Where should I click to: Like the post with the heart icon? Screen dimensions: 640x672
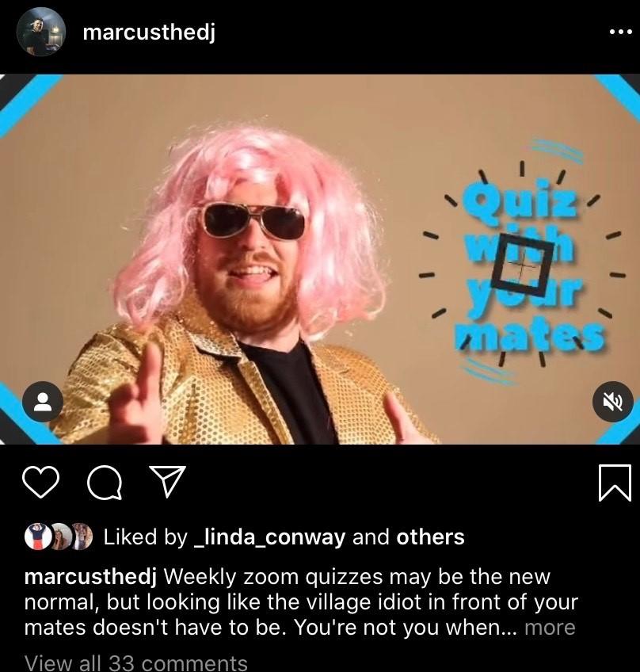point(40,482)
